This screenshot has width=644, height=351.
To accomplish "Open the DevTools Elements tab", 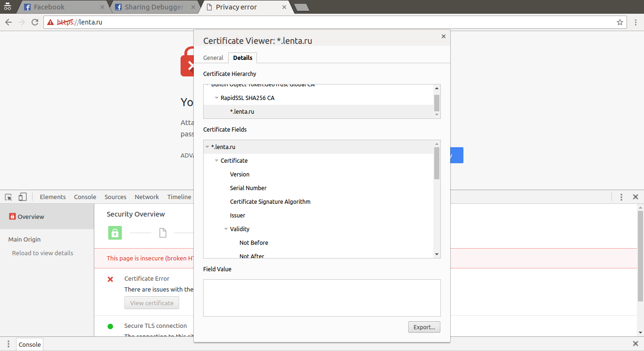I will [53, 197].
